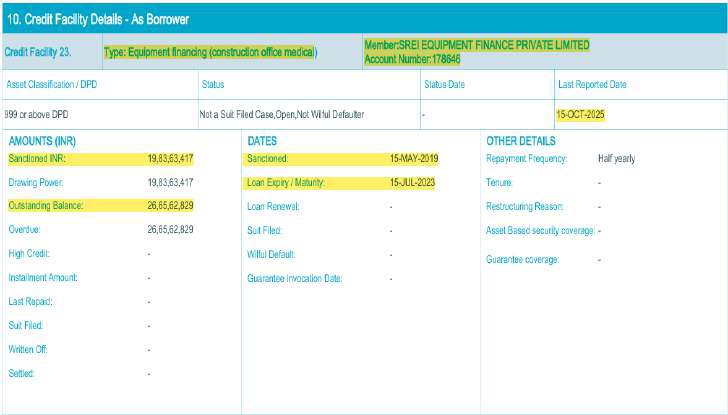Click Suit Filed label under AMOUNTS

point(26,325)
